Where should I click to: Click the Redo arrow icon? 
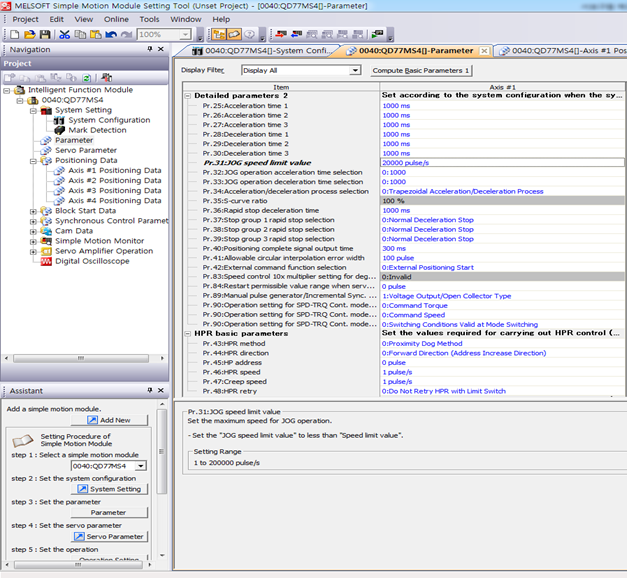coord(126,35)
